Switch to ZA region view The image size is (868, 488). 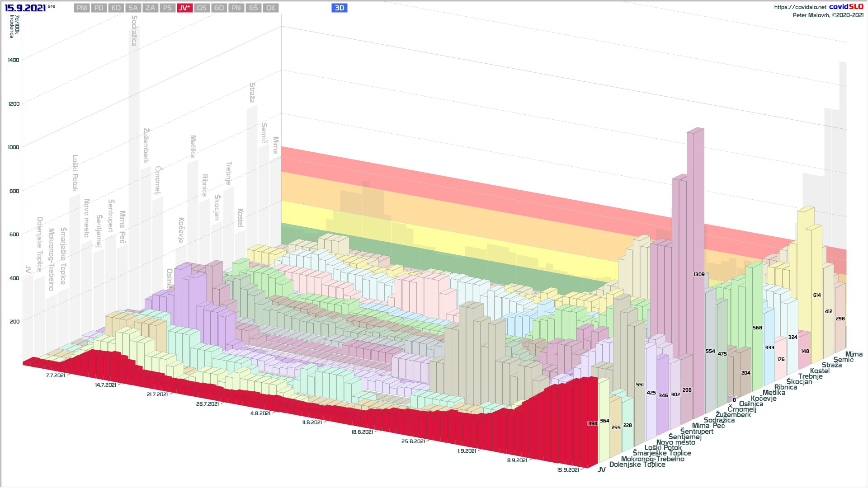coord(150,8)
